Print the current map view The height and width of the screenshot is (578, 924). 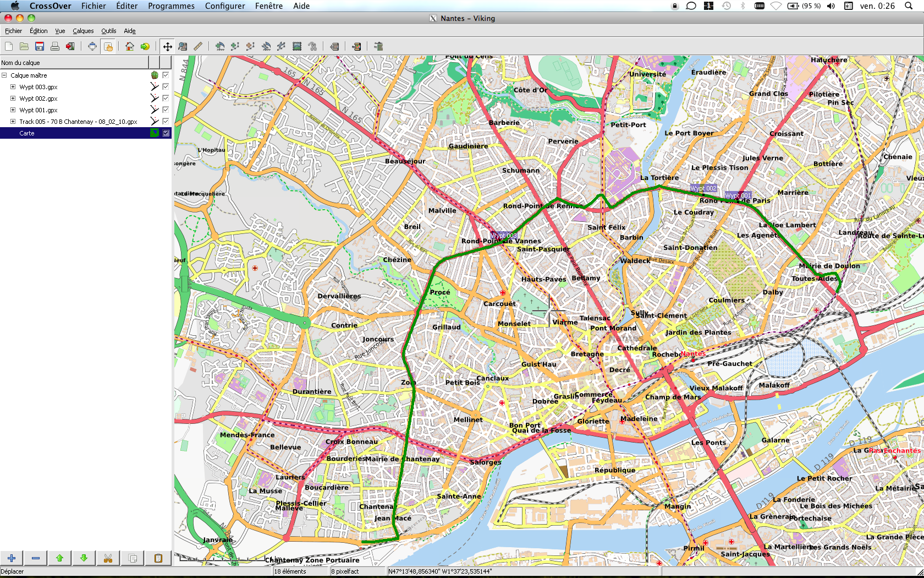coord(54,46)
